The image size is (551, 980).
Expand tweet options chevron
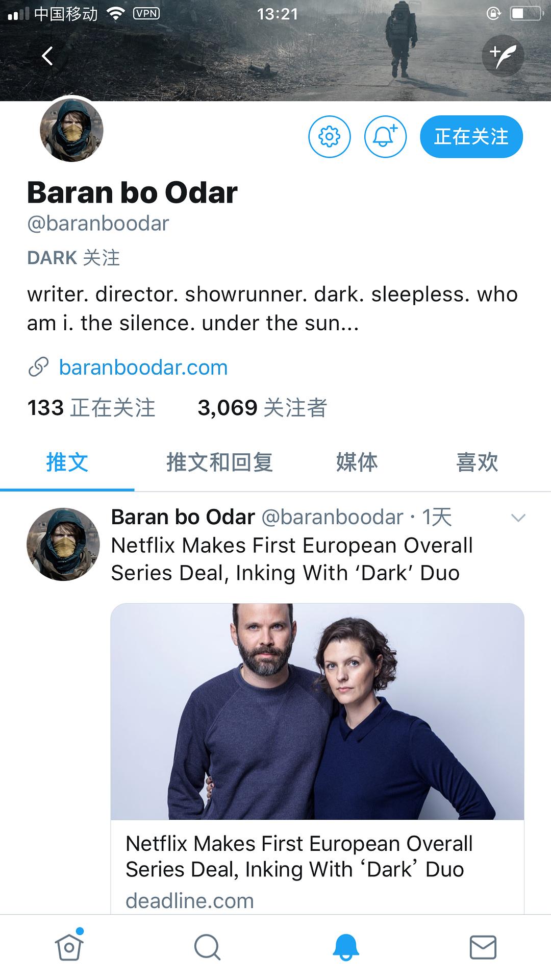[x=518, y=518]
